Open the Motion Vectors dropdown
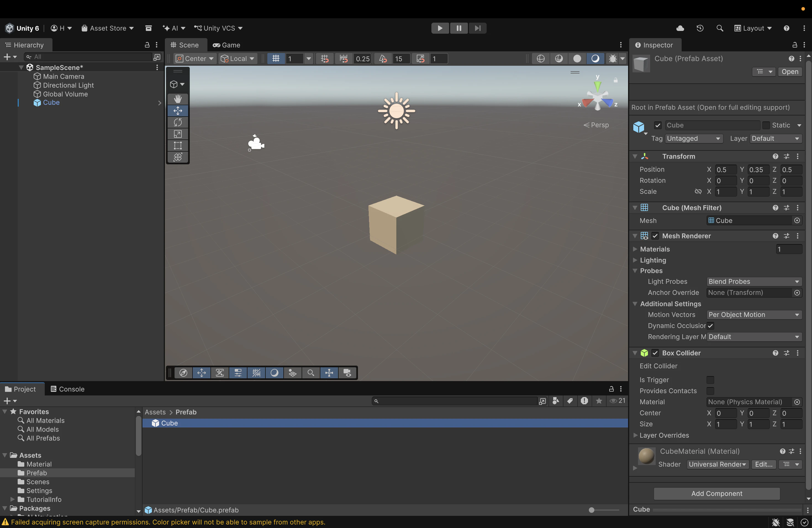812x528 pixels. 754,315
